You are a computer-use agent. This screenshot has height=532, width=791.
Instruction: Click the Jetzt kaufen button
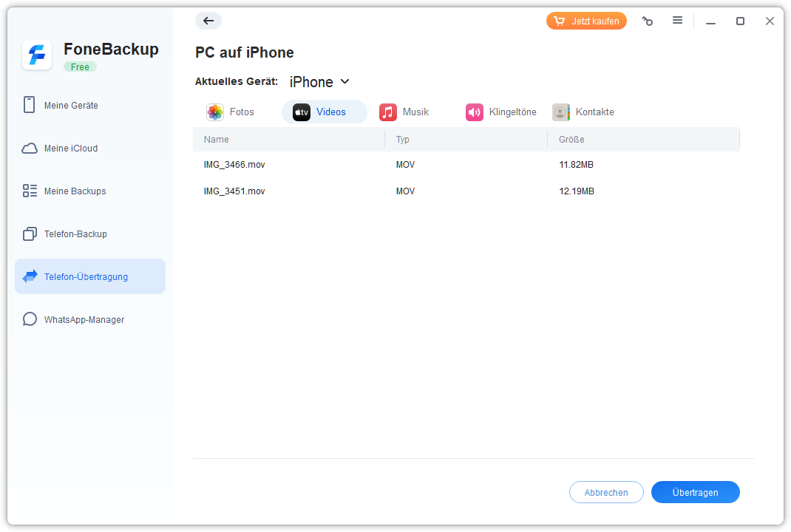click(586, 21)
